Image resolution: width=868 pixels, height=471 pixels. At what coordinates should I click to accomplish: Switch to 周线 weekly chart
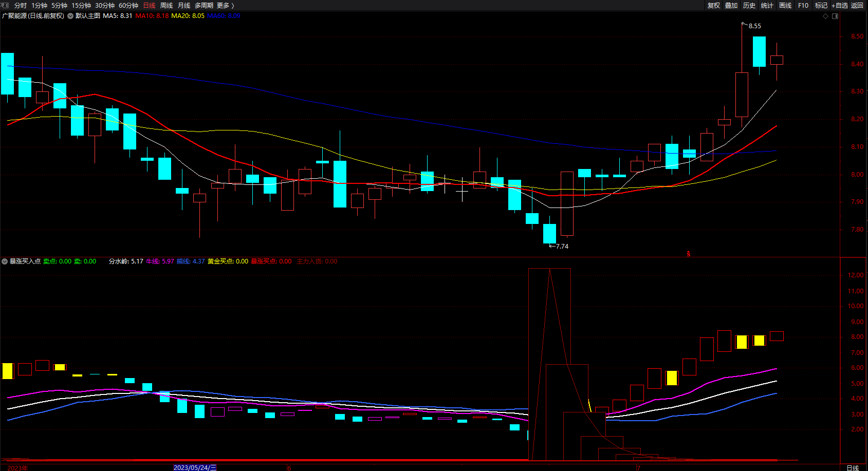[167, 5]
